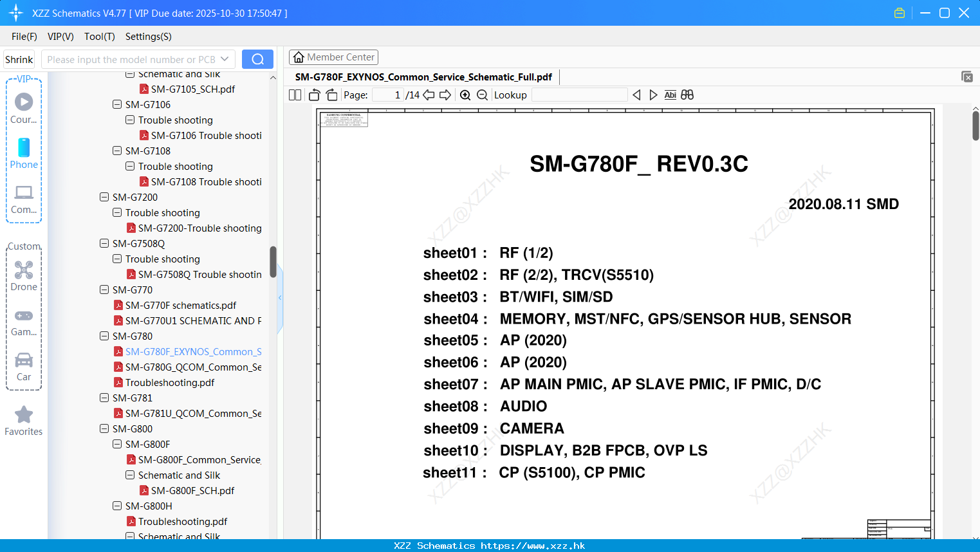This screenshot has height=552, width=980.
Task: Collapse the SM-G781 node
Action: click(104, 398)
